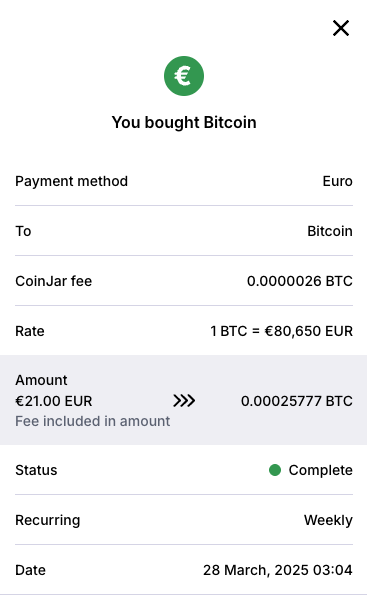
Task: Select the 'You bought Bitcoin' heading
Action: pos(184,123)
